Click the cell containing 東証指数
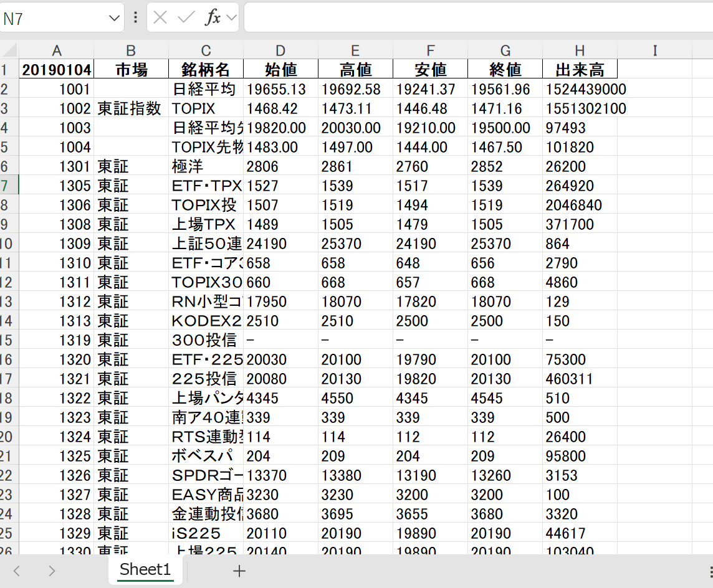713x588 pixels. [131, 108]
